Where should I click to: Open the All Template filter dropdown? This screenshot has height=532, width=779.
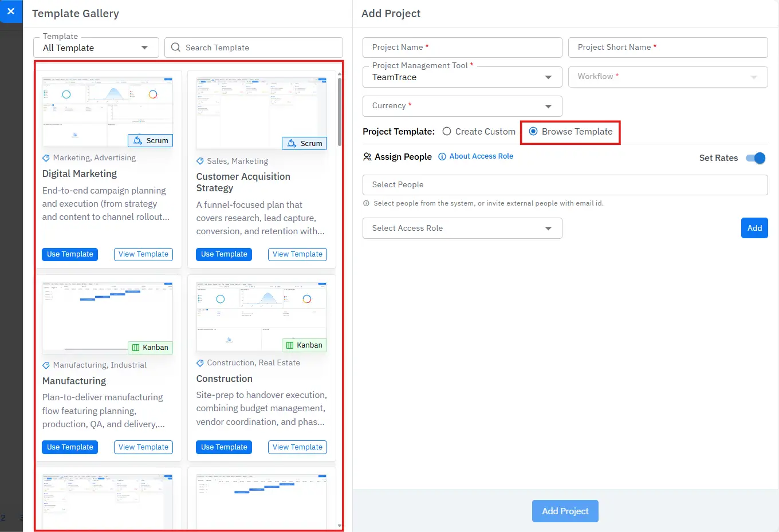click(96, 48)
